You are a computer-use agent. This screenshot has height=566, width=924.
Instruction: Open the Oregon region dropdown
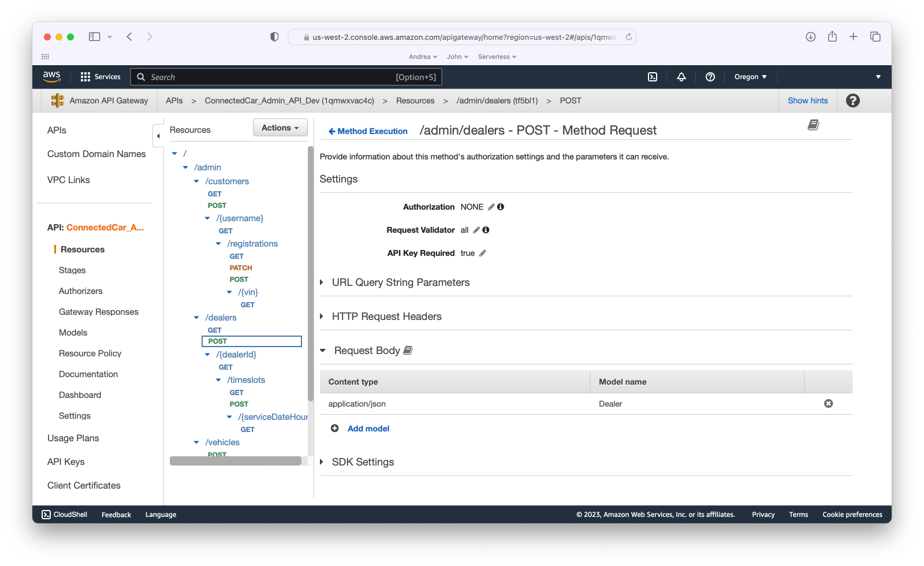pyautogui.click(x=750, y=77)
